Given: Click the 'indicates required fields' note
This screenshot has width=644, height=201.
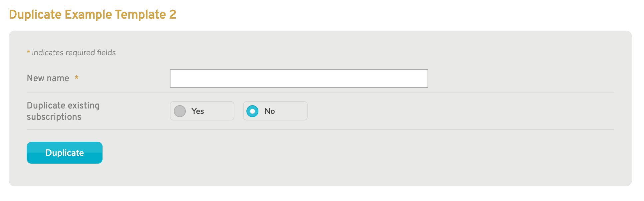Looking at the screenshot, I should (71, 52).
